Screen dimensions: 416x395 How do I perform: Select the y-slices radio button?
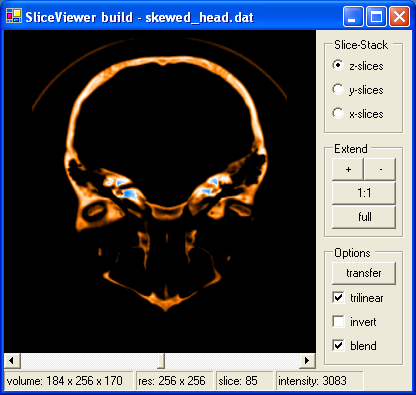point(338,89)
